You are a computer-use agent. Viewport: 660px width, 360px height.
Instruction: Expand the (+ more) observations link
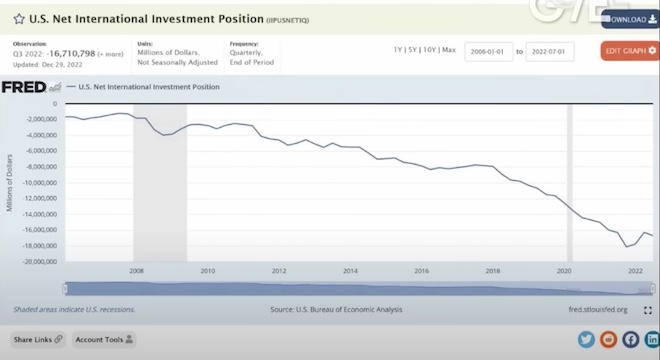tap(111, 54)
